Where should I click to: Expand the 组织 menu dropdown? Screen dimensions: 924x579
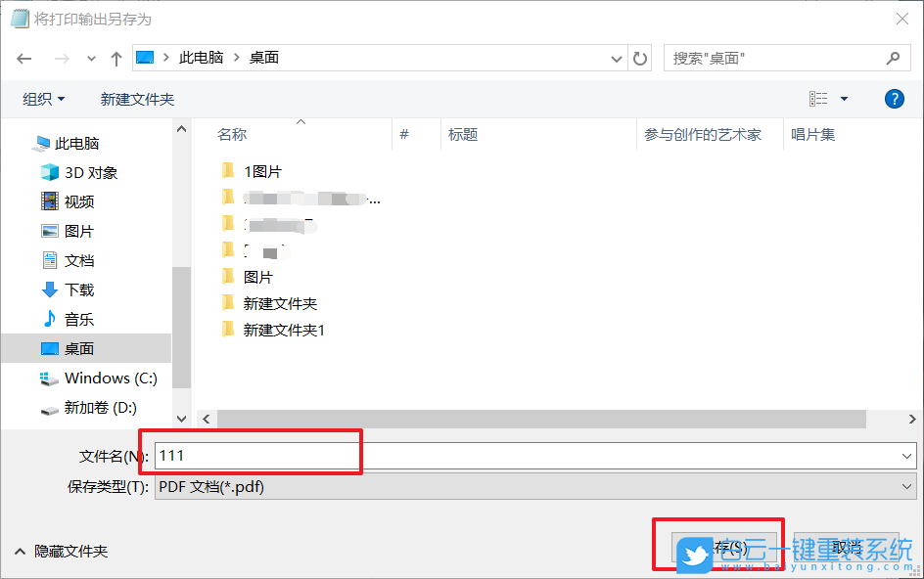coord(42,98)
